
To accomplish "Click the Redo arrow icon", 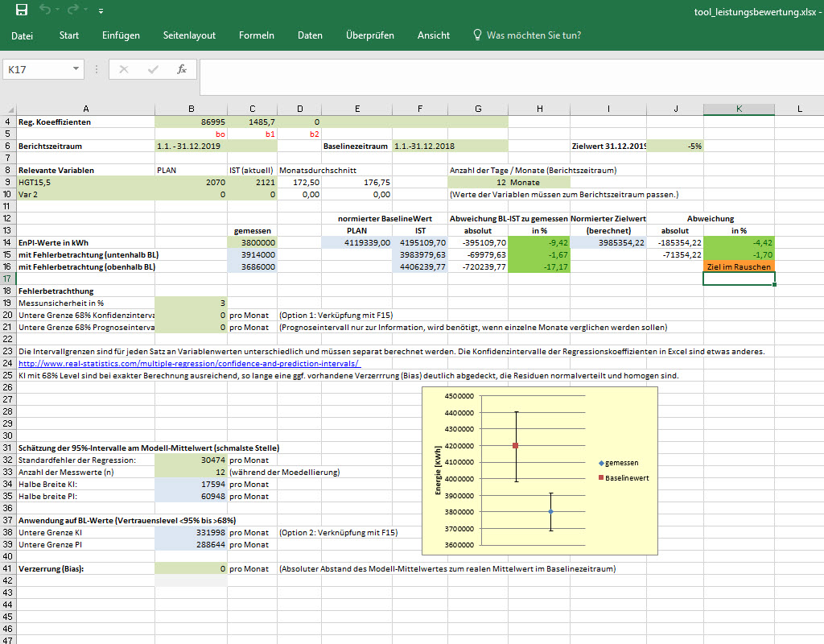I will click(x=74, y=10).
